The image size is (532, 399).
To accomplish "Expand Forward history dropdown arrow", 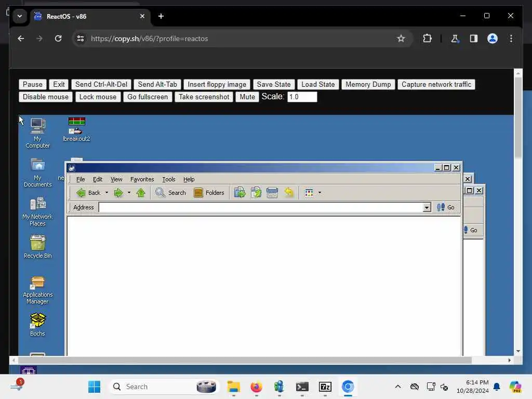I will 129,193.
